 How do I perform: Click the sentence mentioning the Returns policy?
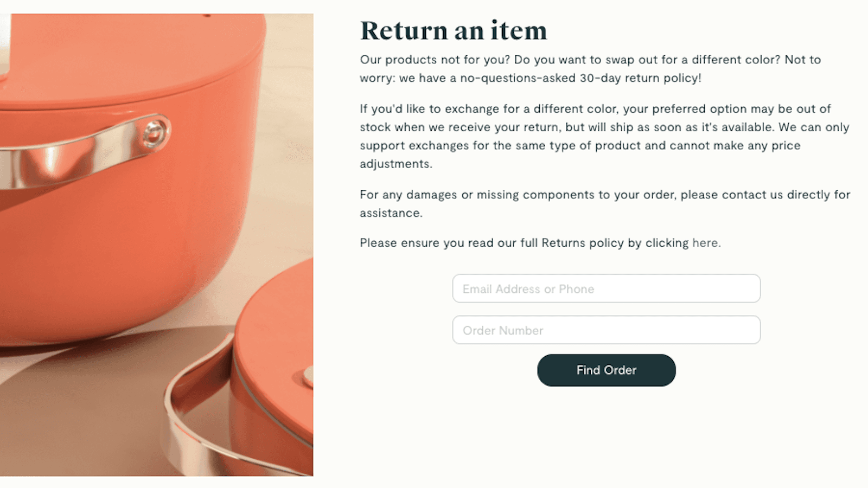pos(540,242)
